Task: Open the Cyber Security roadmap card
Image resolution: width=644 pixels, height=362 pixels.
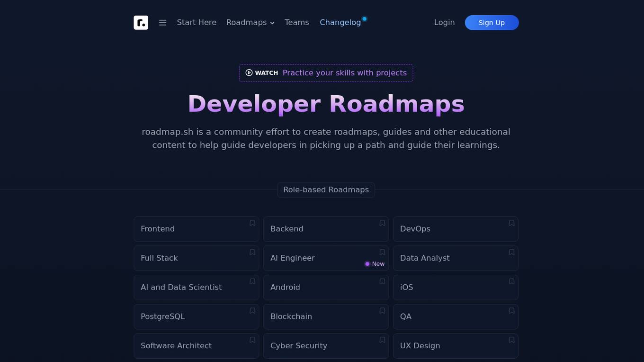Action: coord(326,346)
